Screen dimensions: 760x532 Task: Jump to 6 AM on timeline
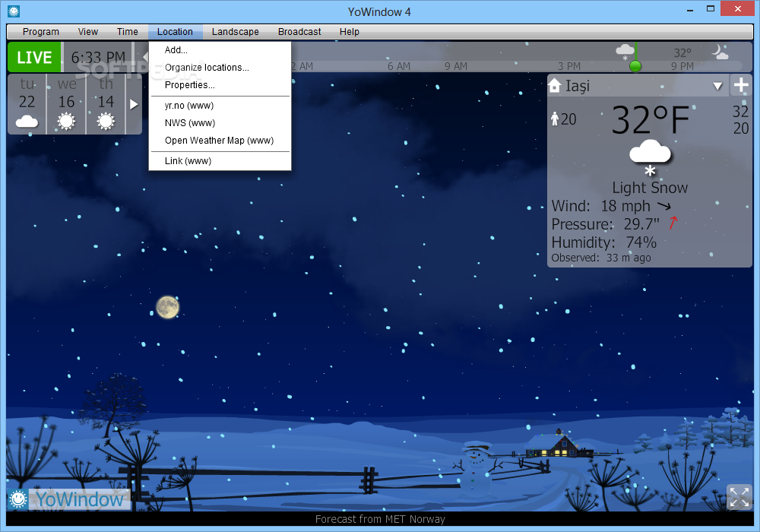[399, 66]
